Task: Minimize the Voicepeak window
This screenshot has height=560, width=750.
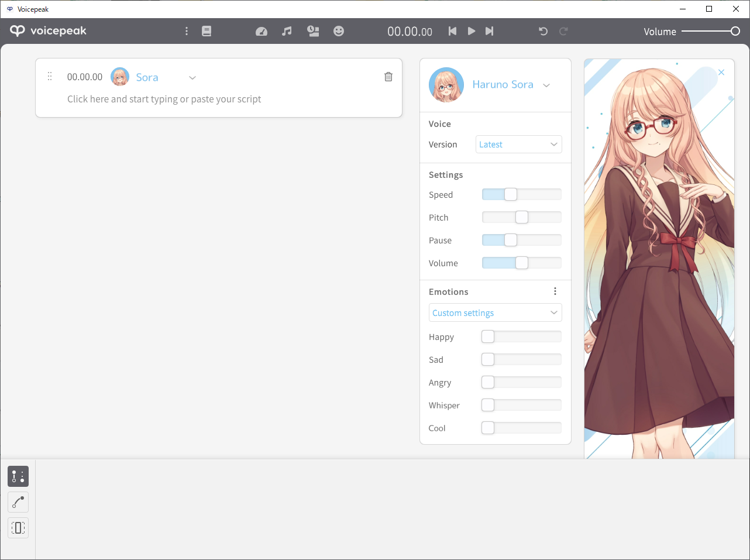Action: (x=683, y=9)
